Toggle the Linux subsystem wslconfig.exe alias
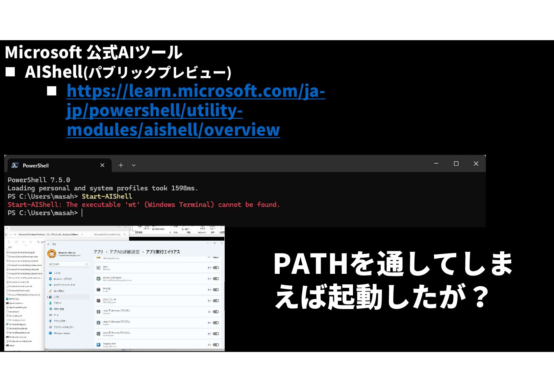Viewport: 554px width, 392px height. 216,334
